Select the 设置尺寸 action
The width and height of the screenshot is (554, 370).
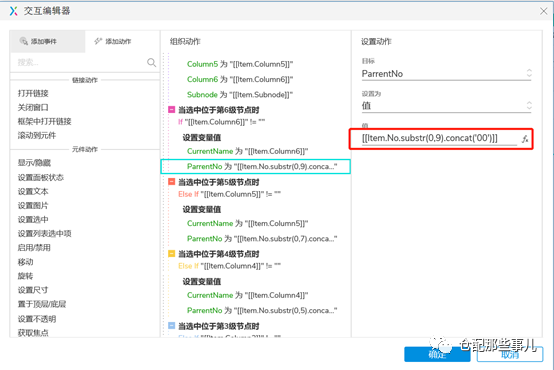(33, 290)
